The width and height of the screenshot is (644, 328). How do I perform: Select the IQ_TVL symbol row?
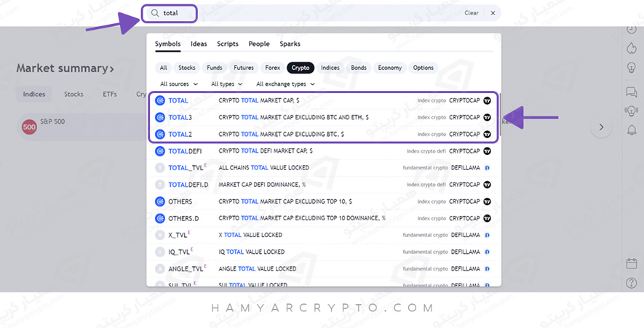323,252
